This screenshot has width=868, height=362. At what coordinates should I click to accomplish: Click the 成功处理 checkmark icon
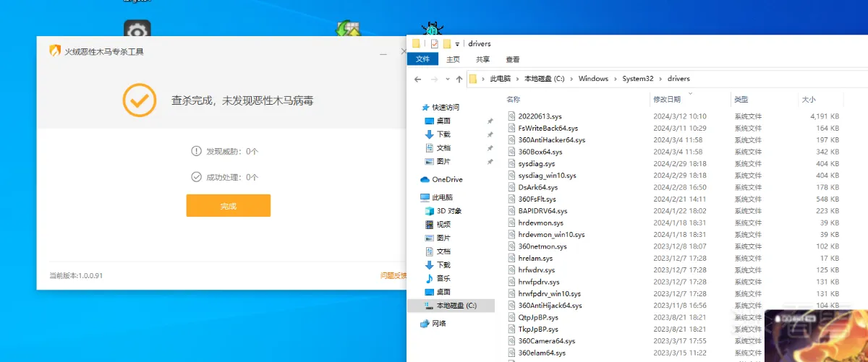pos(196,177)
